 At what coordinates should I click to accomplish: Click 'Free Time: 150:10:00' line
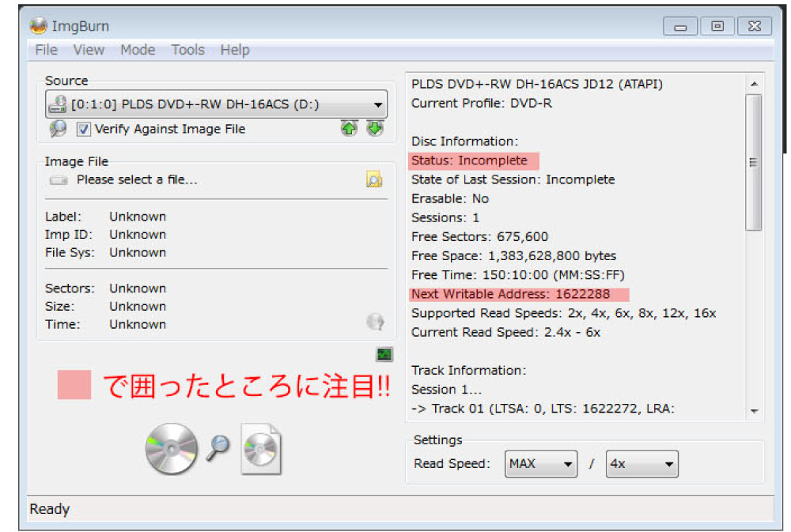517,275
